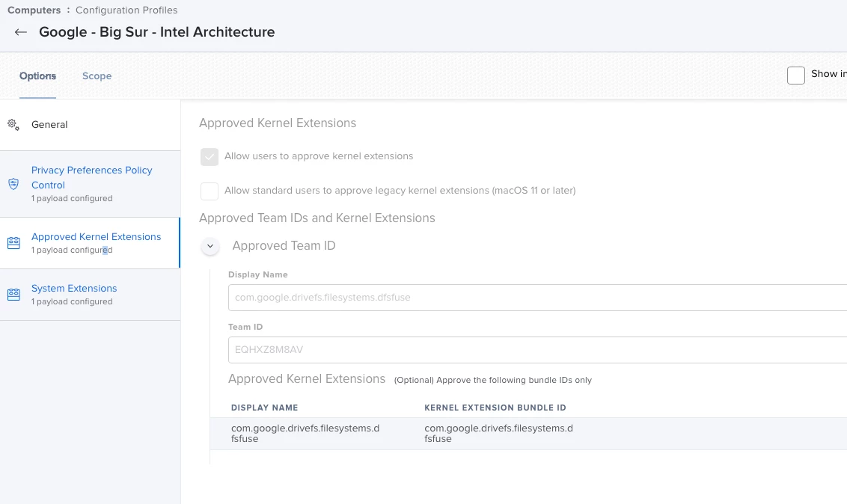Select the System Extensions payload
847x504 pixels.
[74, 289]
